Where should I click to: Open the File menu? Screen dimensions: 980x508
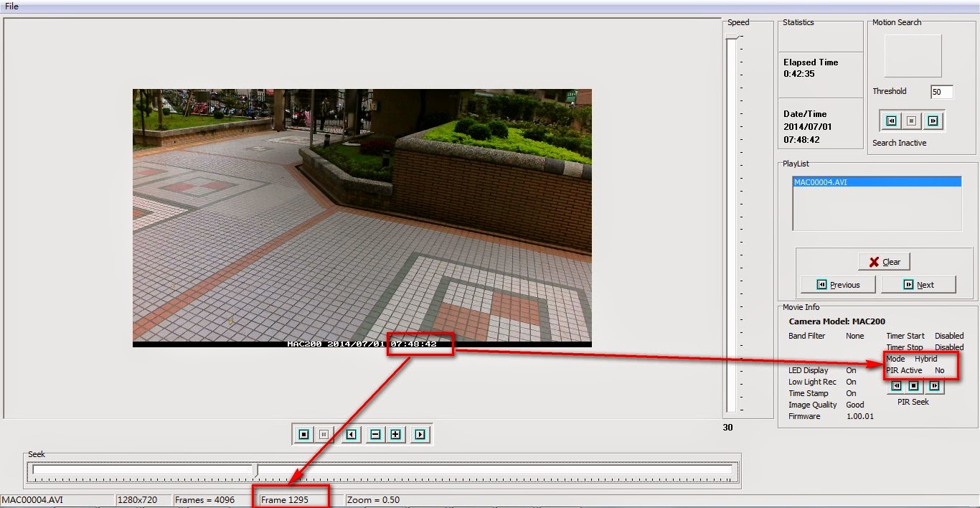(x=11, y=6)
